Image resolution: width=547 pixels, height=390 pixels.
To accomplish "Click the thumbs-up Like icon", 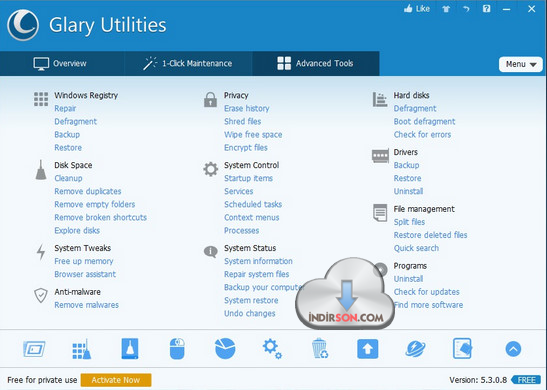I will click(x=408, y=9).
